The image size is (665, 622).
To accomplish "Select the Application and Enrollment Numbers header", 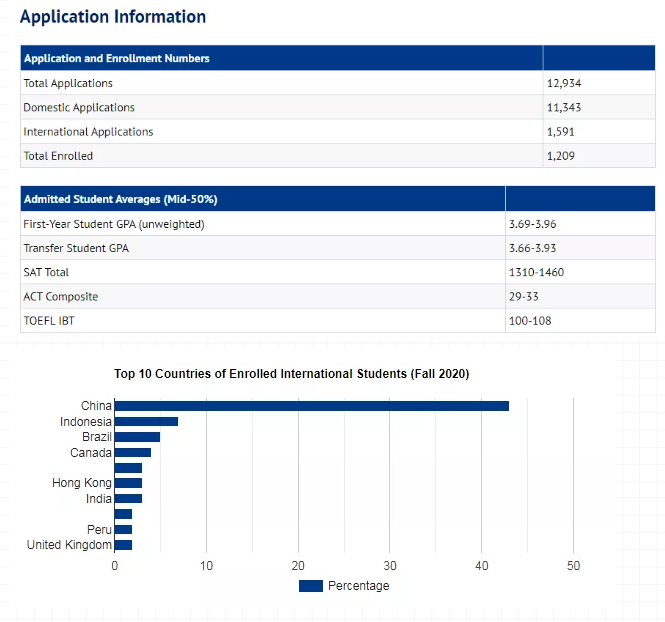I will click(117, 58).
